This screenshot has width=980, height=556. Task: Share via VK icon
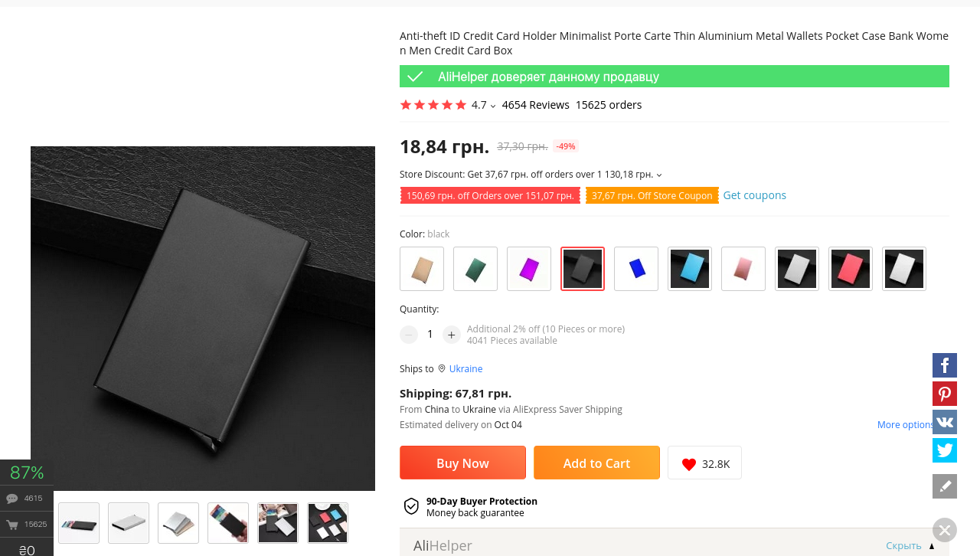[944, 422]
